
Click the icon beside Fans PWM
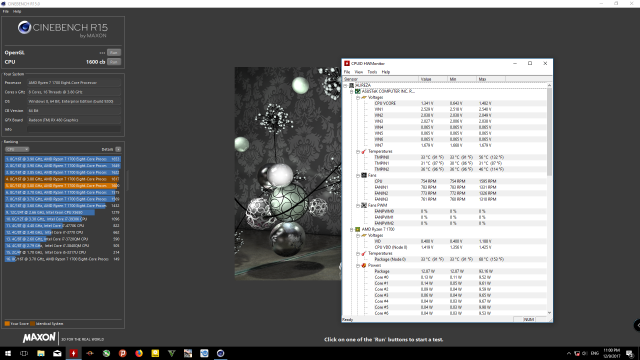364,206
